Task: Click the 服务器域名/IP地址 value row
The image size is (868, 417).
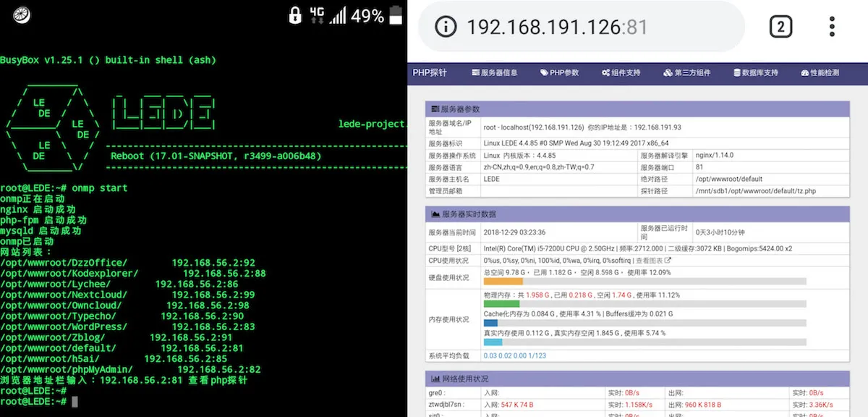Action: pos(582,127)
